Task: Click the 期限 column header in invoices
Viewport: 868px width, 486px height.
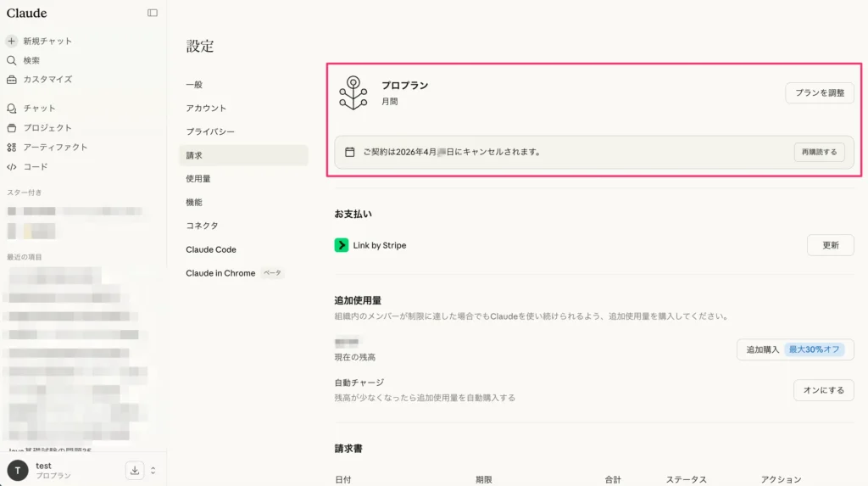Action: tap(484, 479)
